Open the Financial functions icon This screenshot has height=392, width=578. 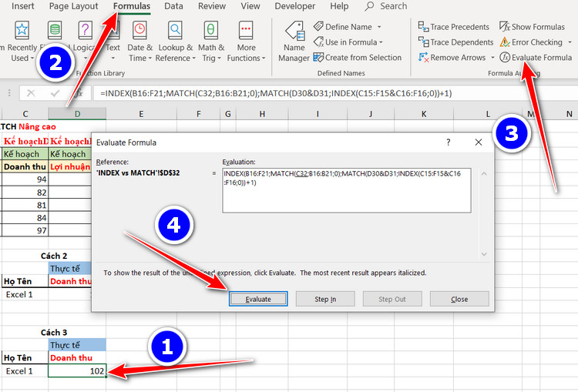(55, 30)
